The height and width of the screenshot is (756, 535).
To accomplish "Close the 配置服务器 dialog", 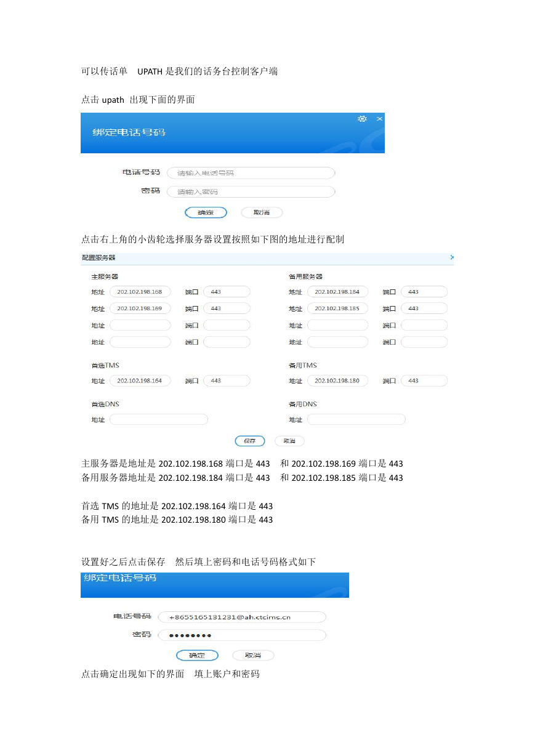I will 452,257.
